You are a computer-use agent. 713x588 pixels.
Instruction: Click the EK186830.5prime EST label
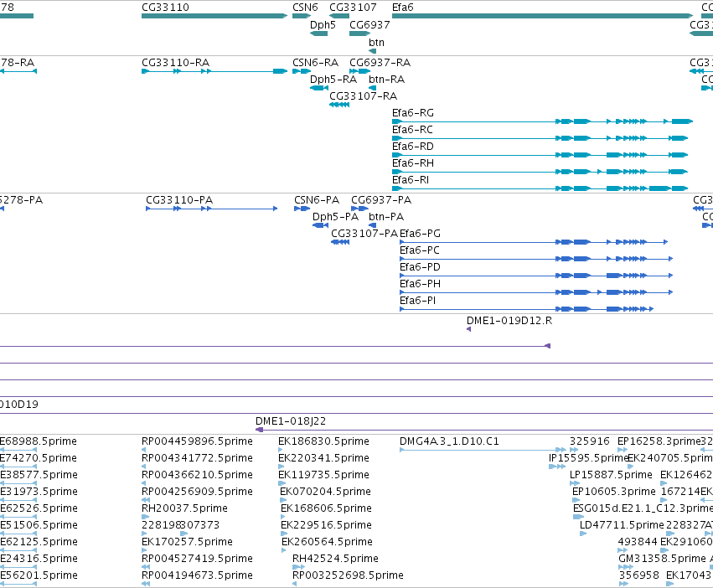point(323,441)
